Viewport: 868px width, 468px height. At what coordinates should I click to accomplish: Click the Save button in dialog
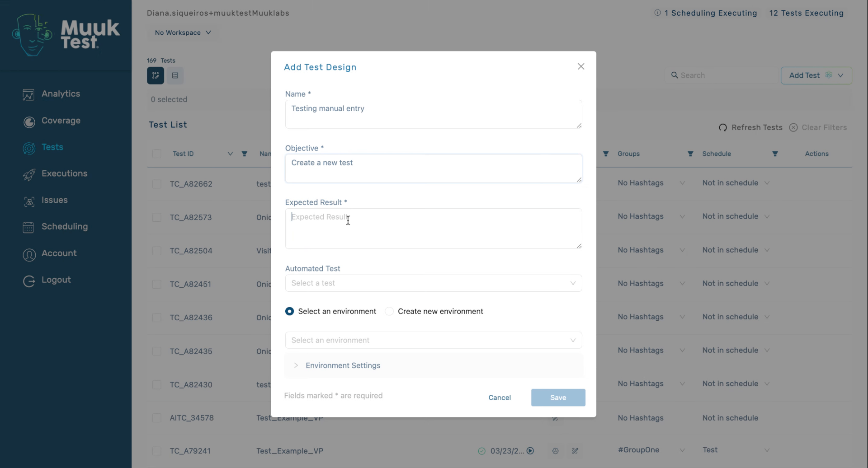(x=558, y=398)
